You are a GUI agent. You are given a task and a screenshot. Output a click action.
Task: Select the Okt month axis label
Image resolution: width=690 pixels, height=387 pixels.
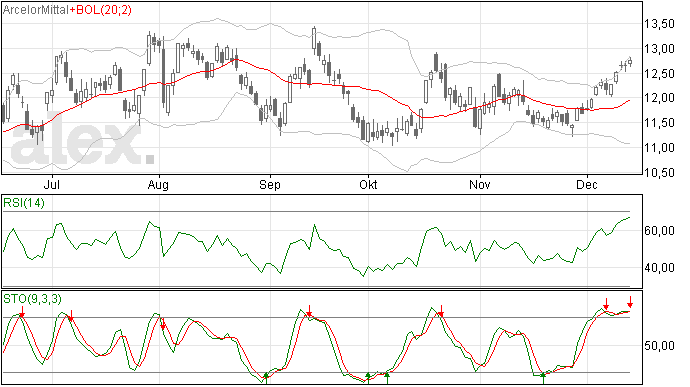[368, 184]
